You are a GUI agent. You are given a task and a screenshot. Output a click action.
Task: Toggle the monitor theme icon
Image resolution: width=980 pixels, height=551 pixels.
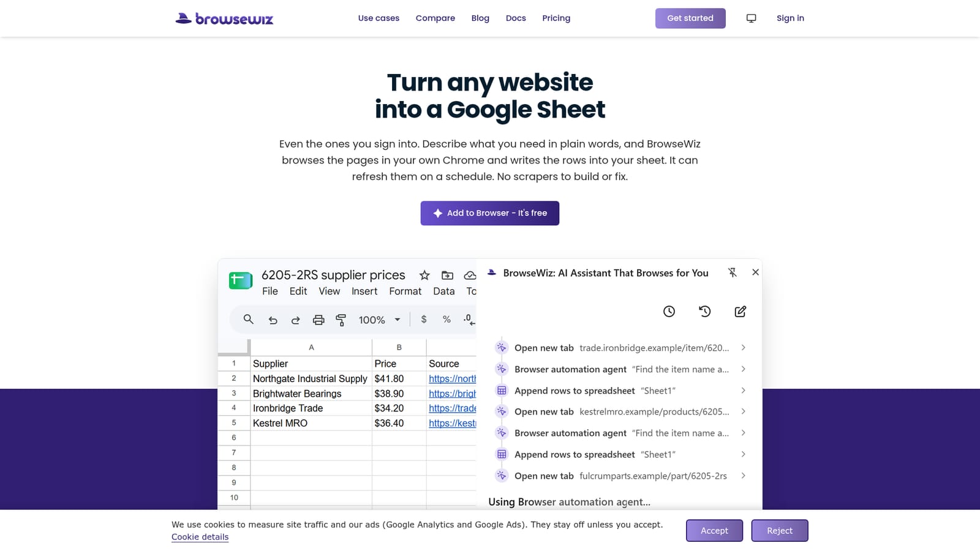tap(752, 18)
